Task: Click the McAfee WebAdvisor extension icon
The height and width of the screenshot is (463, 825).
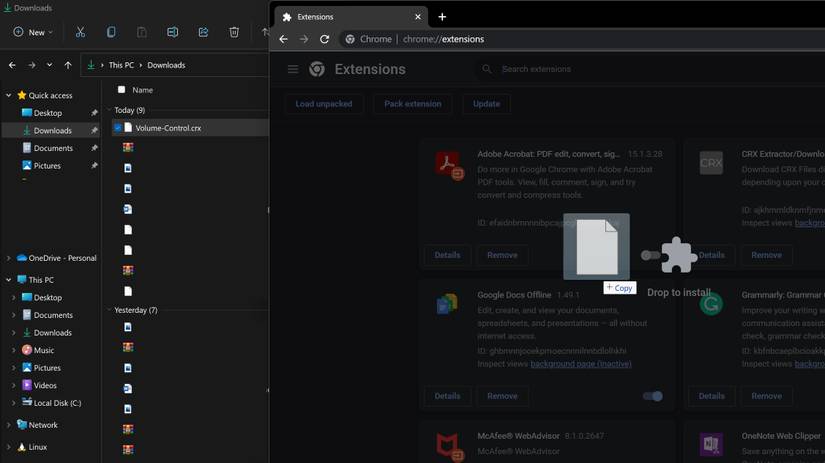Action: pyautogui.click(x=449, y=446)
